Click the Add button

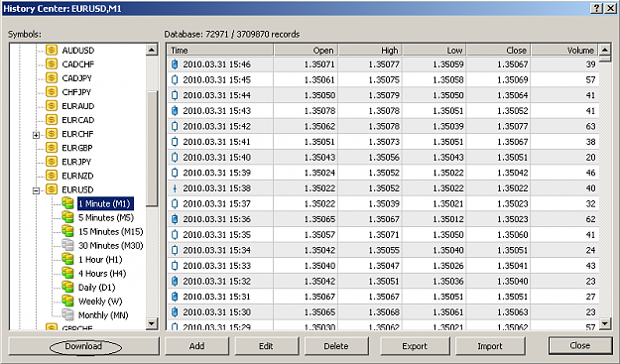(x=197, y=346)
